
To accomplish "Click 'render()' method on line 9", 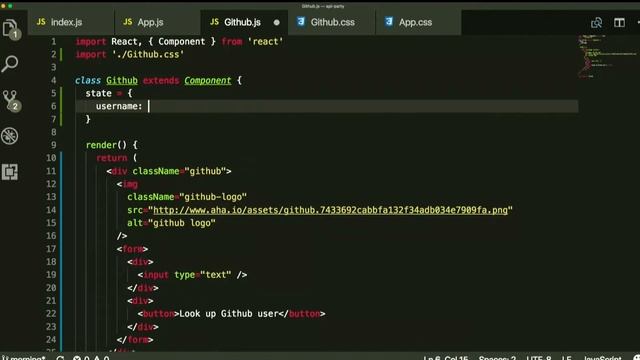I will coord(106,145).
